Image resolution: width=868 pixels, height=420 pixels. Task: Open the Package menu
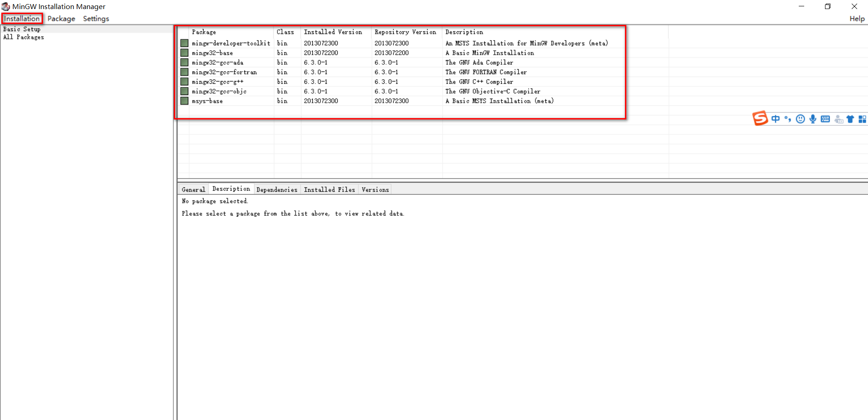[x=61, y=19]
